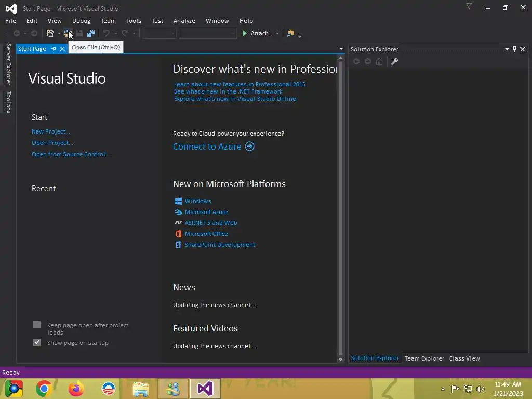The height and width of the screenshot is (399, 532).
Task: Open the Edit menu
Action: (x=32, y=21)
